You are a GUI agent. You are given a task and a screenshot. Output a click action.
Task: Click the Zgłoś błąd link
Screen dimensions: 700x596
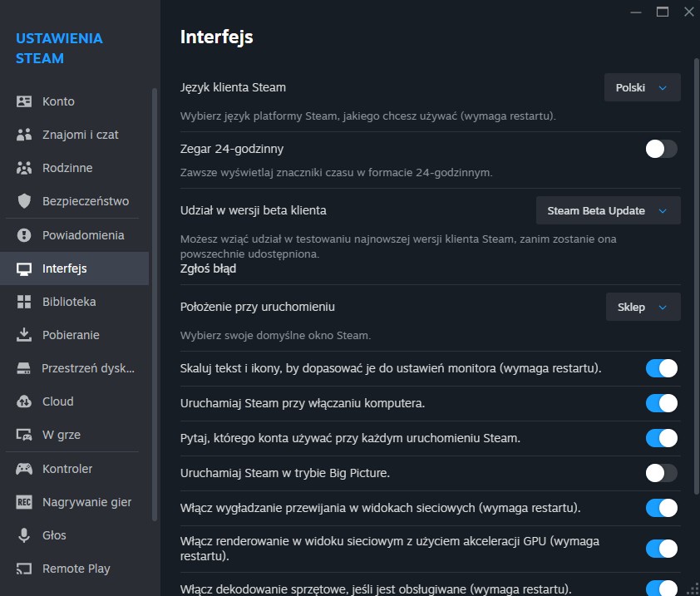207,268
